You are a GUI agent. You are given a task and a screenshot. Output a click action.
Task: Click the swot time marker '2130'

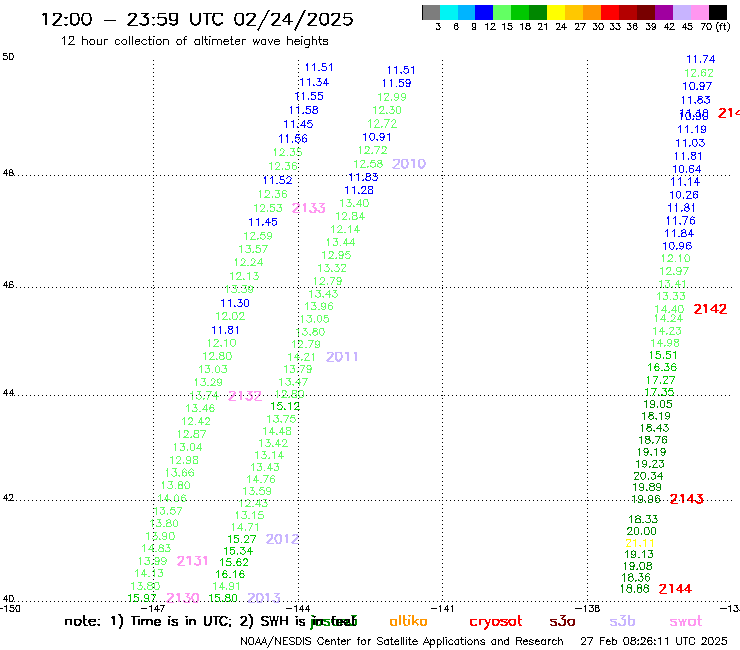[183, 598]
